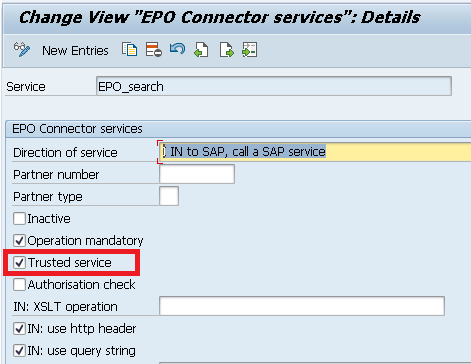Viewport: 471px width, 364px height.
Task: Click the IN: XSLT operation label
Action: click(65, 307)
